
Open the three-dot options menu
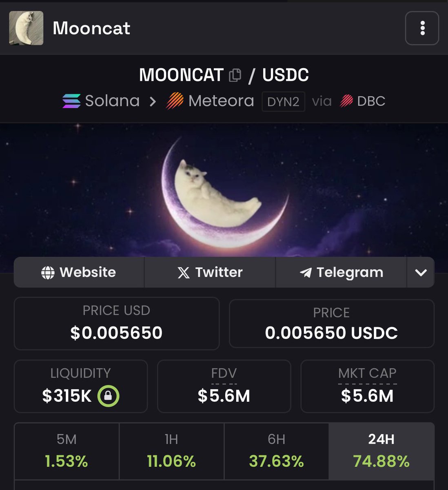pyautogui.click(x=422, y=28)
